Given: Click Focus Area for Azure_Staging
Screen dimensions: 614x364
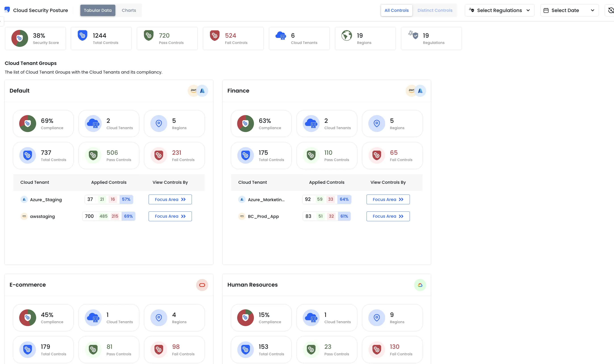Looking at the screenshot, I should pos(170,199).
